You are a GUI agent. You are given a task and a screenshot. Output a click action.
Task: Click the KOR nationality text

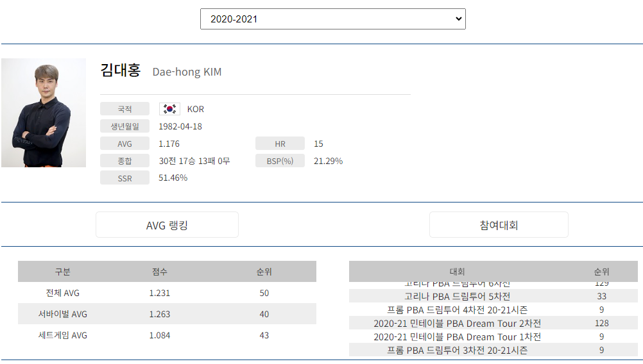[196, 110]
